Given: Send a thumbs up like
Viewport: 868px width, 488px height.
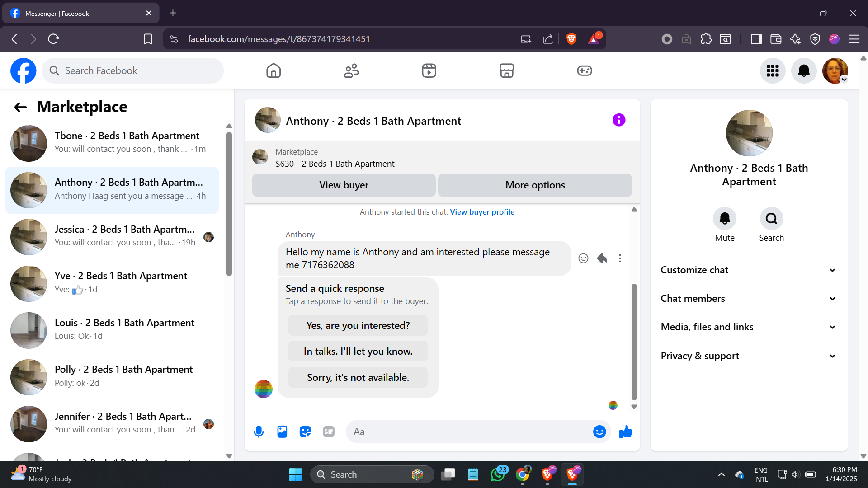Looking at the screenshot, I should (x=626, y=432).
